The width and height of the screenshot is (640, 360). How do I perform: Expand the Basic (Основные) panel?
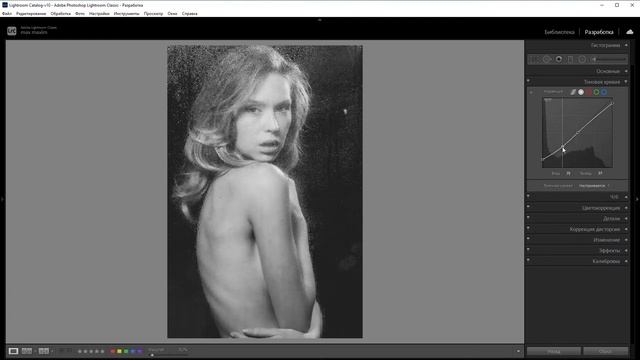tap(626, 71)
